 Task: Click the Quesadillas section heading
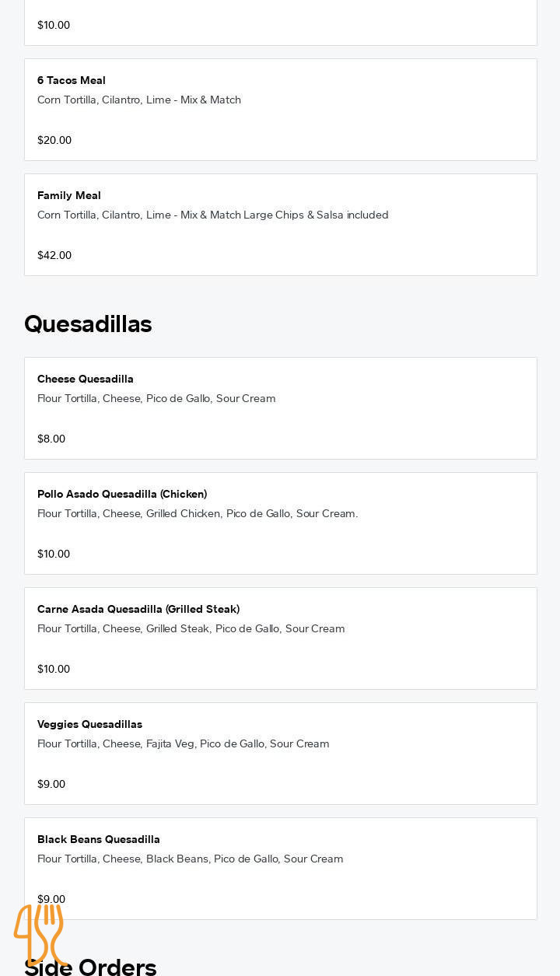click(x=88, y=324)
